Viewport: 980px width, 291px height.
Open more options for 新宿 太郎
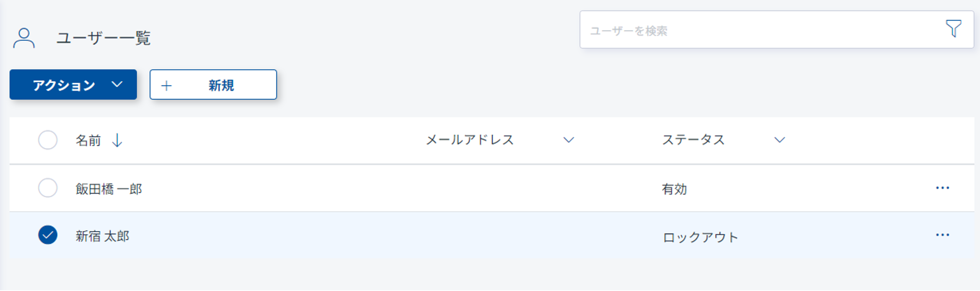[942, 235]
